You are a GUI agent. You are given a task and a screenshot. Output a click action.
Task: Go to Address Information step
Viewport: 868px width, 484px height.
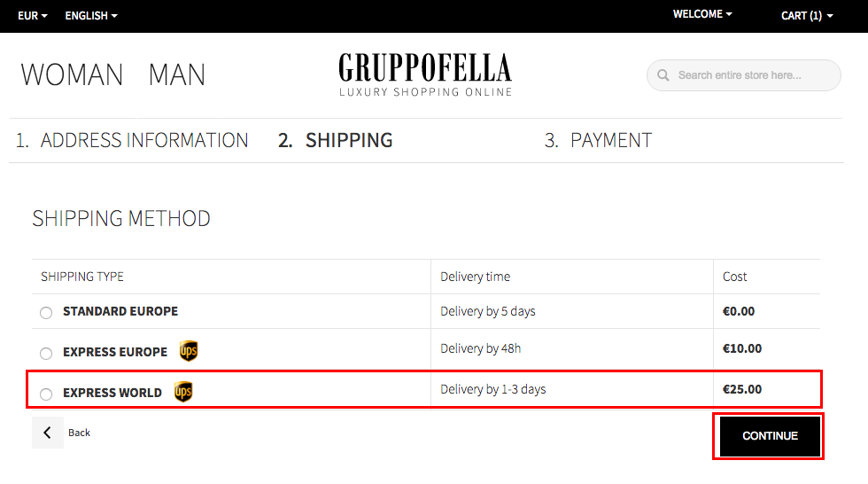pos(132,140)
